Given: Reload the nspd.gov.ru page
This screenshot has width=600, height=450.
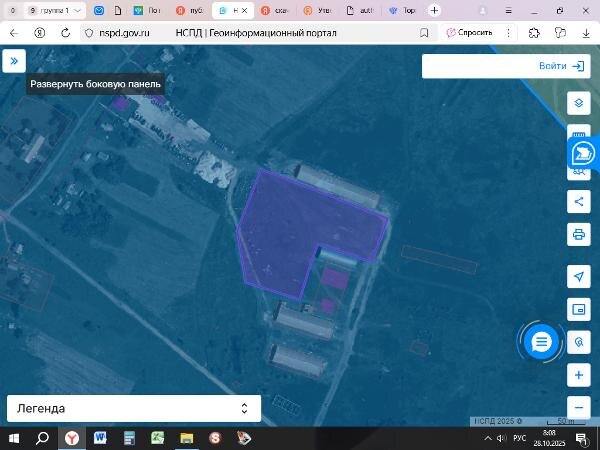Looking at the screenshot, I should [65, 33].
